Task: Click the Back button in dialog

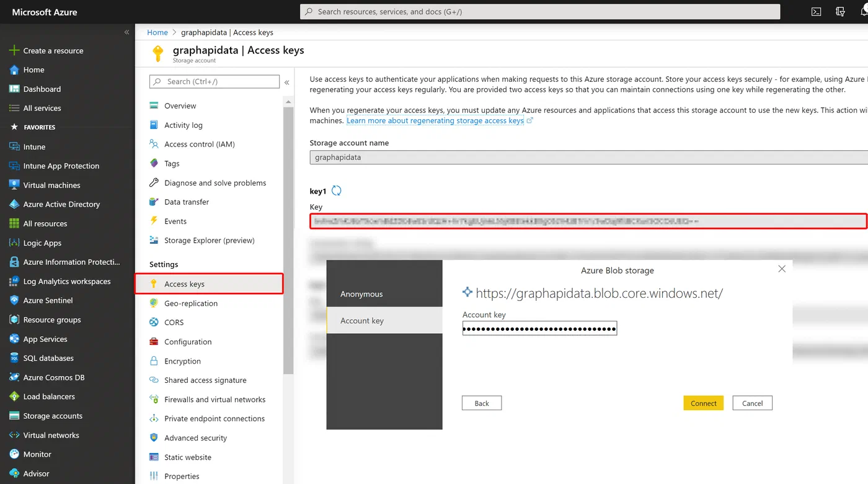Action: click(x=482, y=403)
